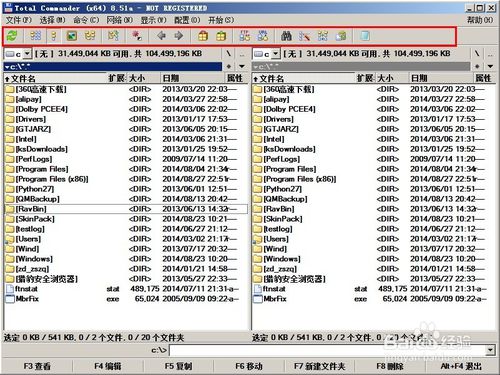Screen dimensions: 500x375
Task: Open the 配置(O) menu
Action: click(187, 20)
